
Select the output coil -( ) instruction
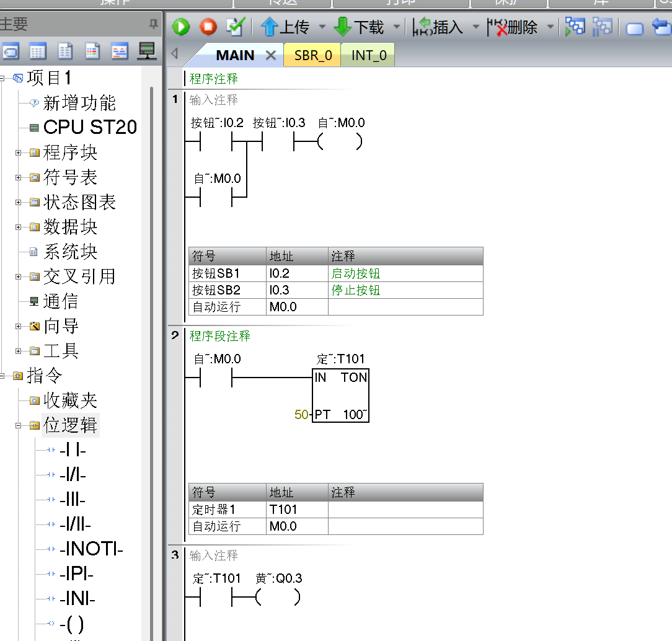71,624
